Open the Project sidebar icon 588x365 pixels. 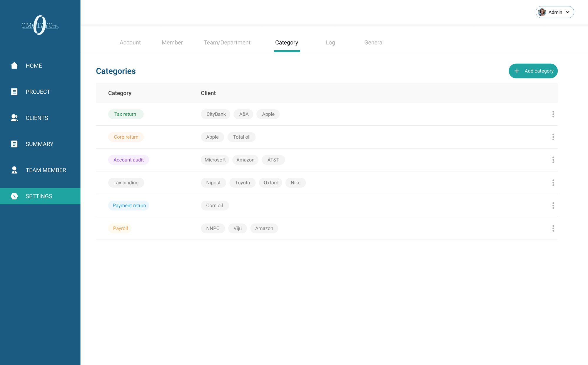click(14, 92)
